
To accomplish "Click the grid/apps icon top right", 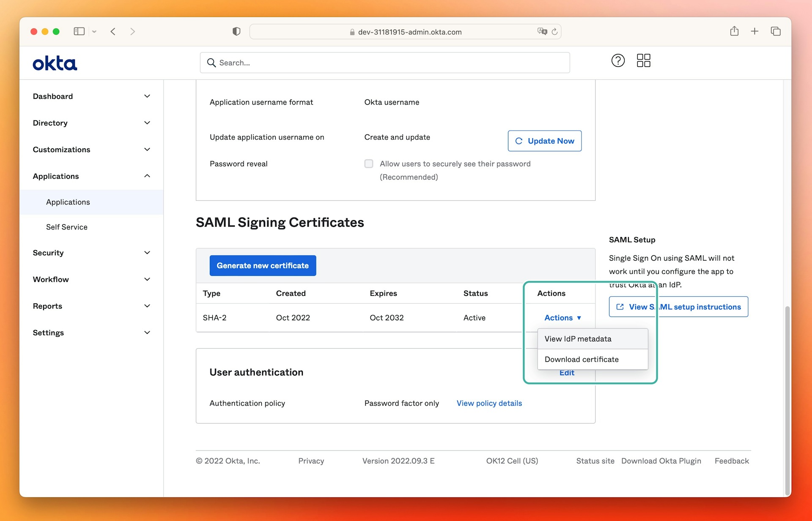I will coord(643,59).
